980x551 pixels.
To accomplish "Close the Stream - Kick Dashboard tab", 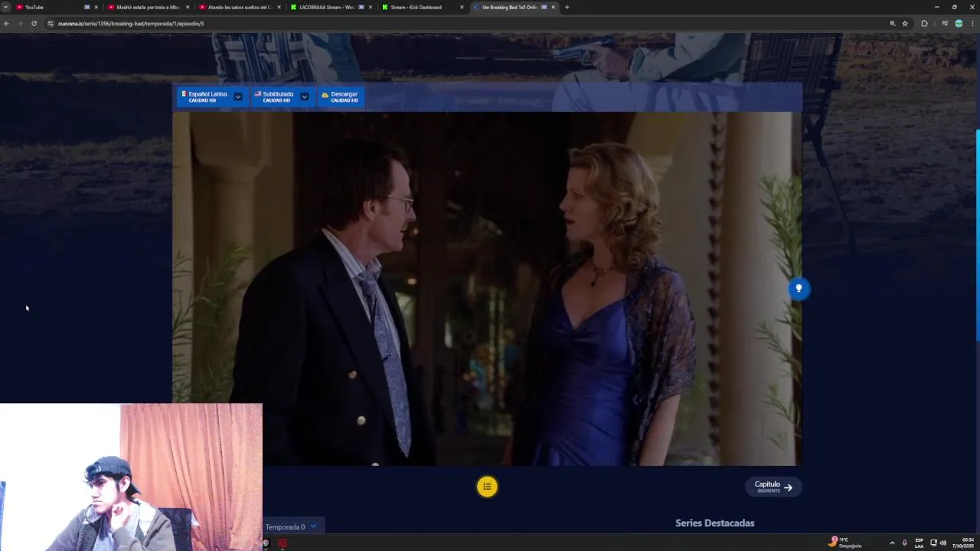I will click(x=462, y=7).
